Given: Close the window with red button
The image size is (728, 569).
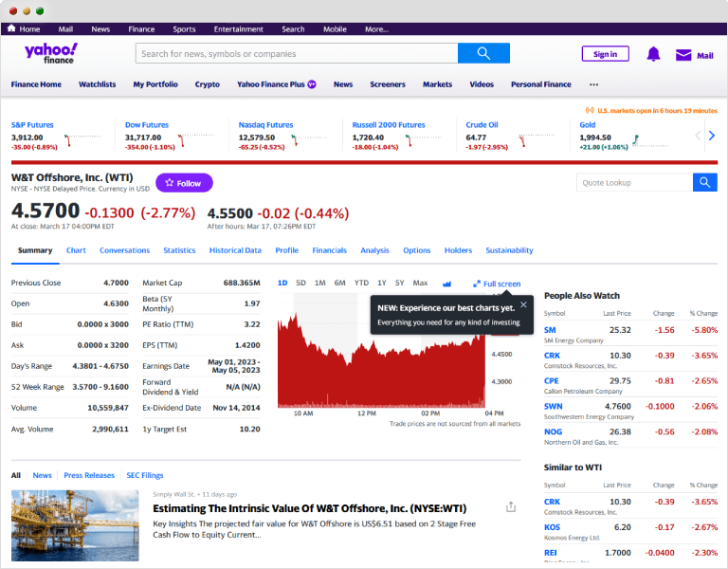Looking at the screenshot, I should point(13,11).
